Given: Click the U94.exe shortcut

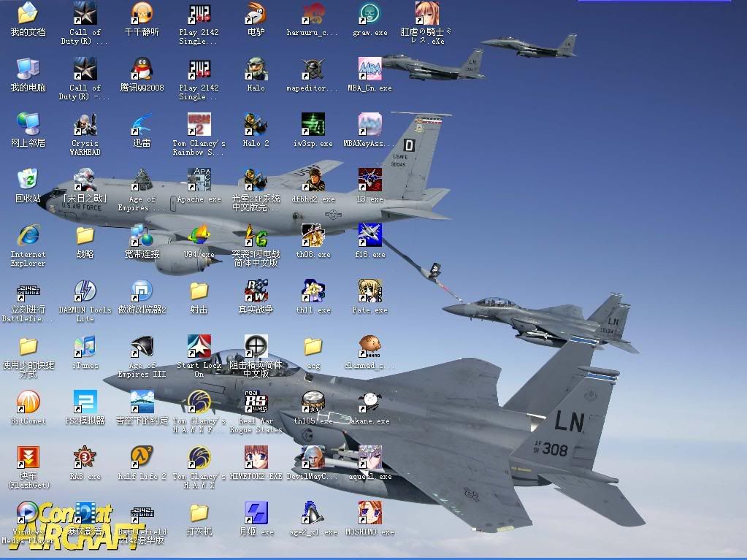Looking at the screenshot, I should pyautogui.click(x=199, y=235).
